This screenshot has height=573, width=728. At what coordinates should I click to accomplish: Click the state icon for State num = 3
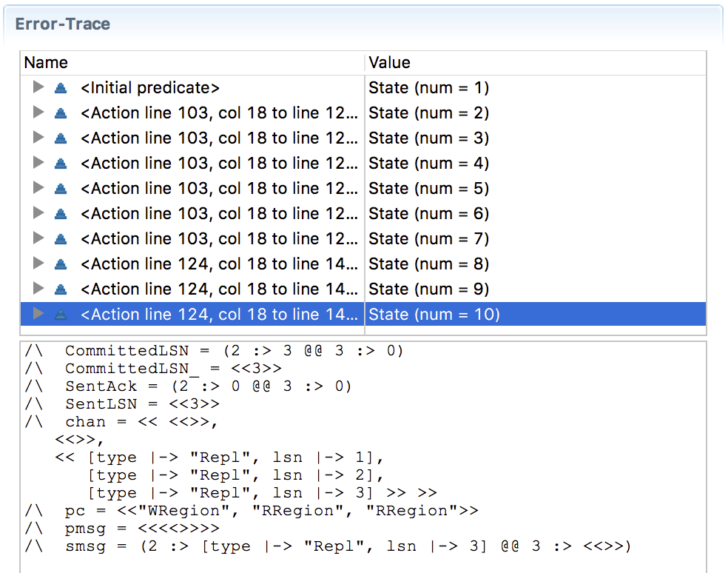(x=61, y=138)
